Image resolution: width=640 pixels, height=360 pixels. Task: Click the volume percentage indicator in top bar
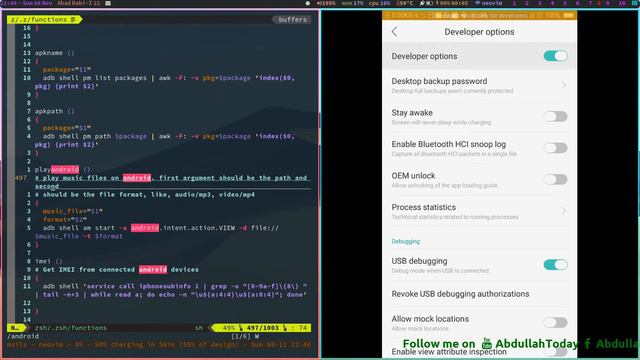[326, 3]
